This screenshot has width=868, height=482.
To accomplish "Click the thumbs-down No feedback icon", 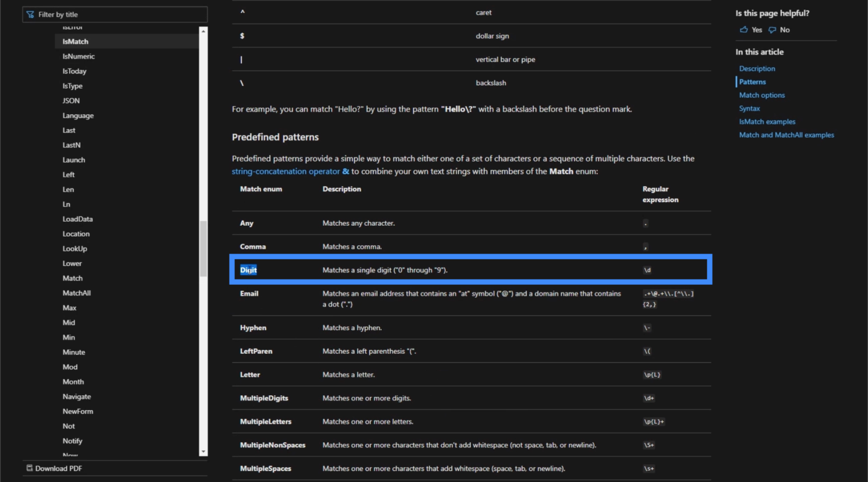I will (x=772, y=30).
